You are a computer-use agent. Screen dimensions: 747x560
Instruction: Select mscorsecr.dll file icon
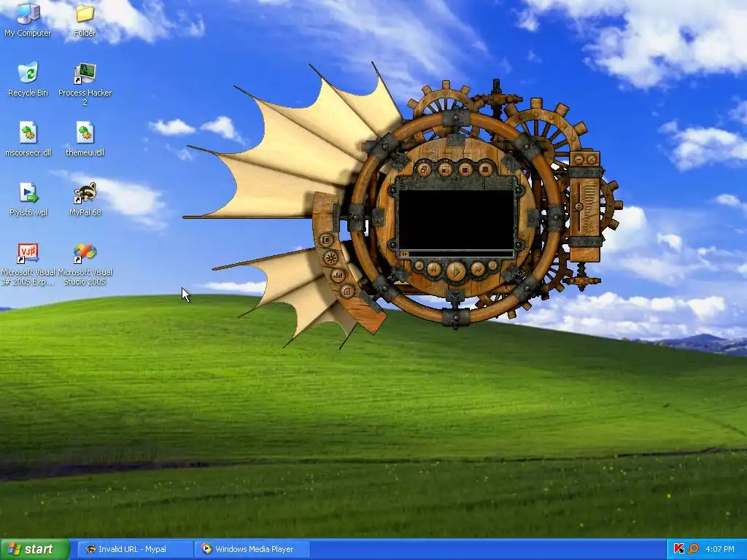(x=28, y=139)
